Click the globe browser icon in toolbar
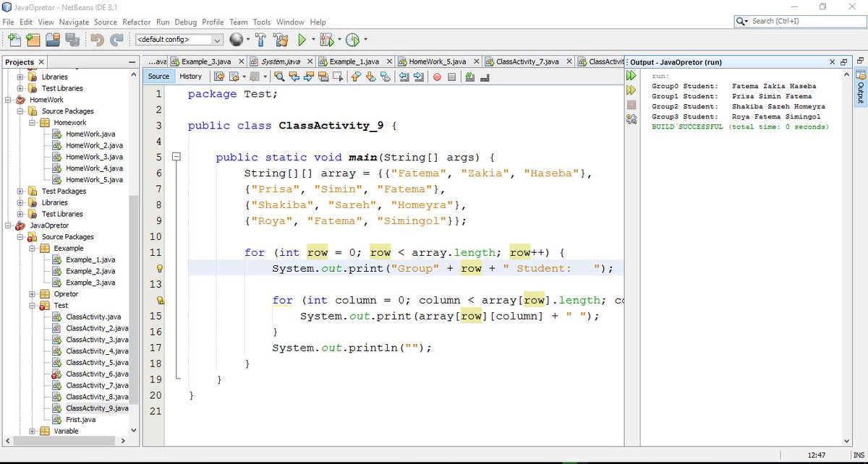 [236, 39]
